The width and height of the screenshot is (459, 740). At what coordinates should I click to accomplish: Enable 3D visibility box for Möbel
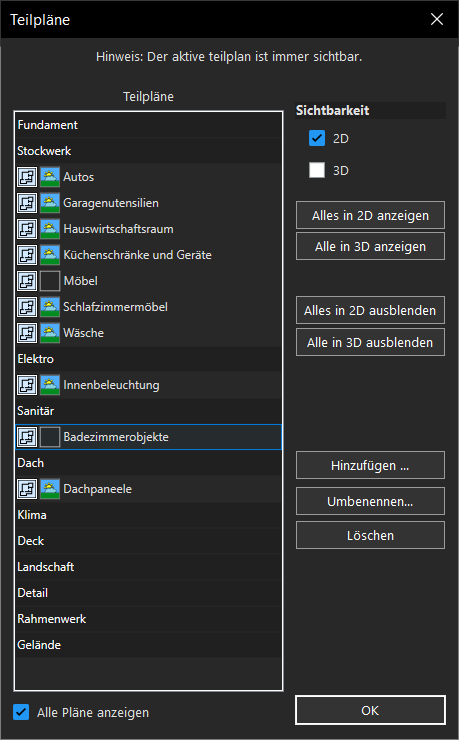pos(50,281)
